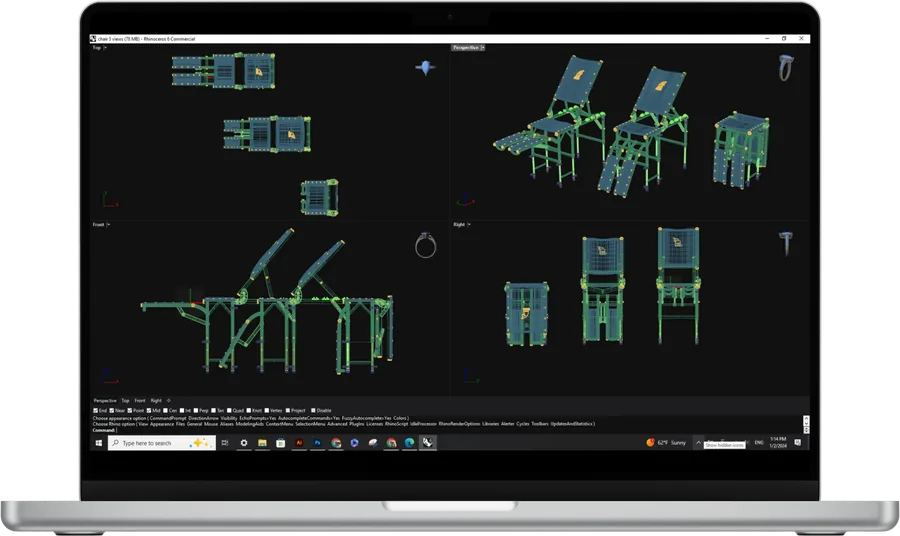Viewport: 900px width, 536px height.
Task: Select the Licenses Rhino option
Action: pyautogui.click(x=374, y=424)
